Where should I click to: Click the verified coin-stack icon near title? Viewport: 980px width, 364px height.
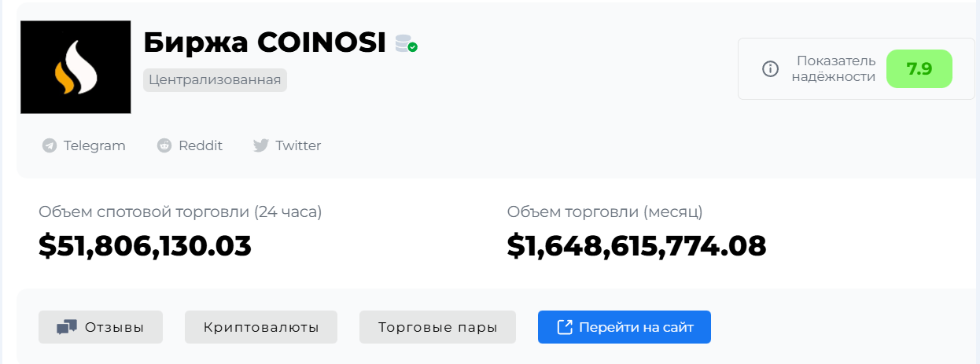(406, 44)
